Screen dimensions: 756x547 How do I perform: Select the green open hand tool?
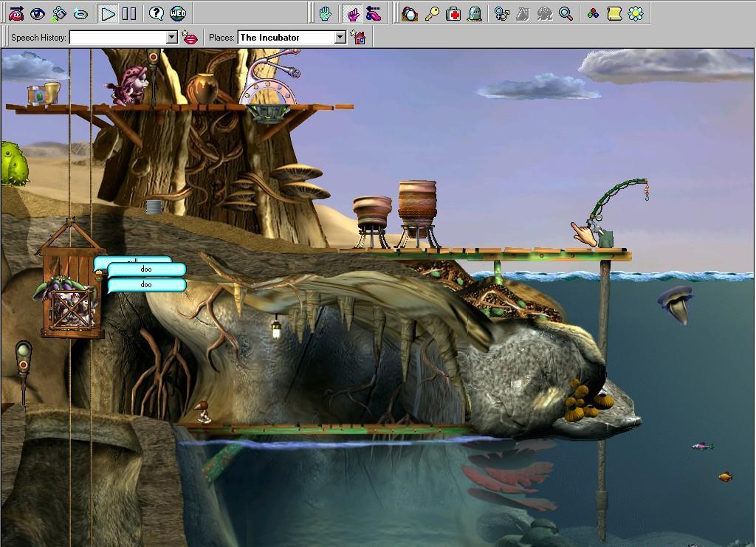(x=325, y=13)
